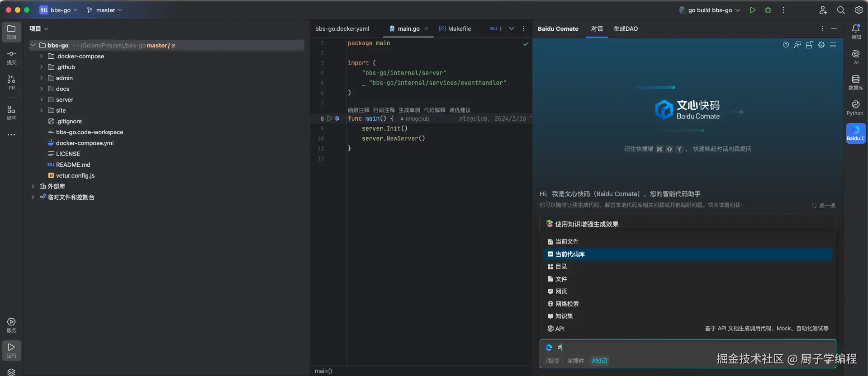
Task: Clear the Comate conversation with the list-x icon
Action: click(x=833, y=45)
